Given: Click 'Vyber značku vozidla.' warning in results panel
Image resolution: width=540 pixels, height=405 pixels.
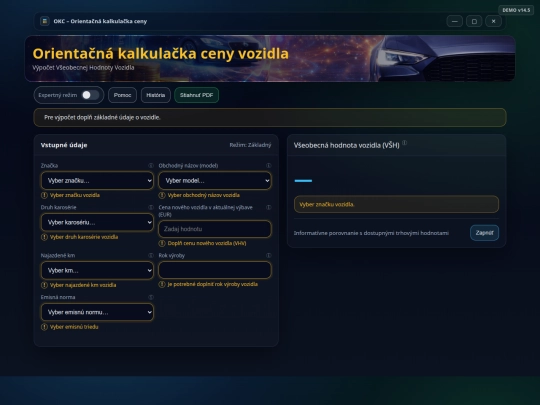Looking at the screenshot, I should (396, 204).
